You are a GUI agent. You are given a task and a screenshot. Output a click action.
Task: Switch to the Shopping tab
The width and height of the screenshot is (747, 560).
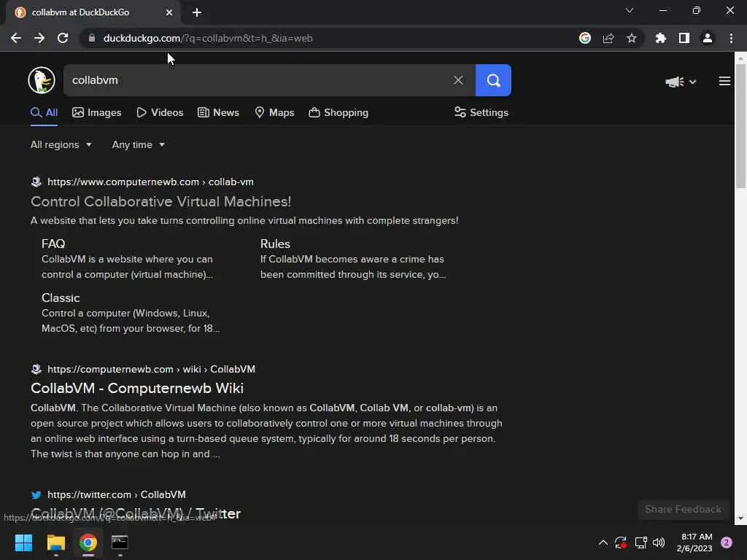tap(338, 113)
